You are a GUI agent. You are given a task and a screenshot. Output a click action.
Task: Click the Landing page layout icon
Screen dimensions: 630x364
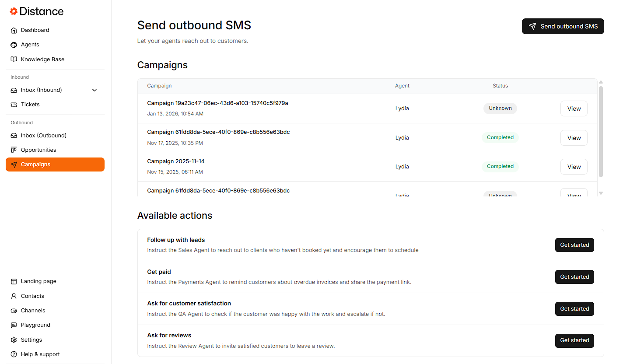pos(14,281)
